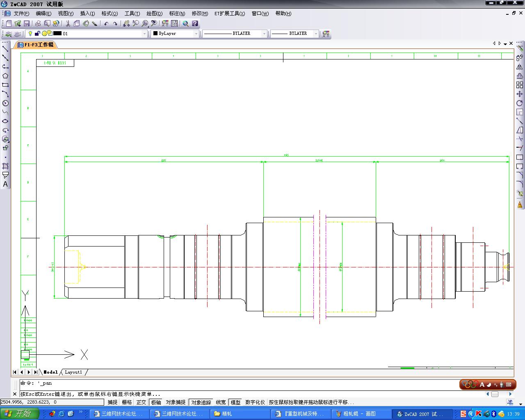
Task: Click the Open file toolbar icon
Action: pyautogui.click(x=18, y=23)
